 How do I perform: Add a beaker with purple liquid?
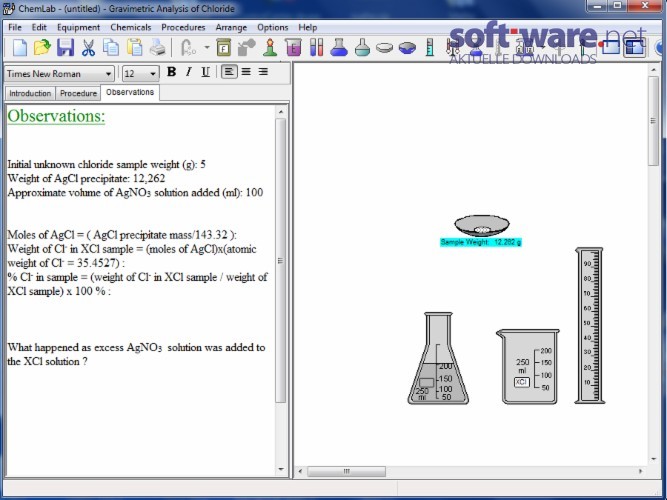(x=293, y=47)
